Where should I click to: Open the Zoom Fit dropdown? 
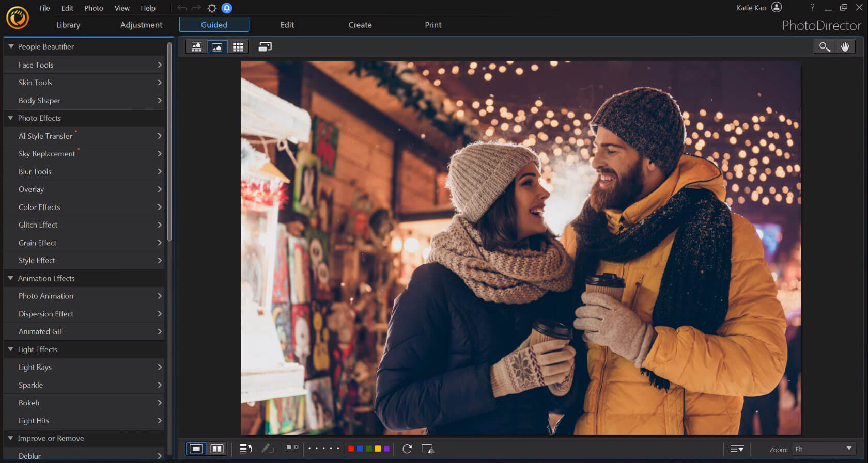coord(824,449)
